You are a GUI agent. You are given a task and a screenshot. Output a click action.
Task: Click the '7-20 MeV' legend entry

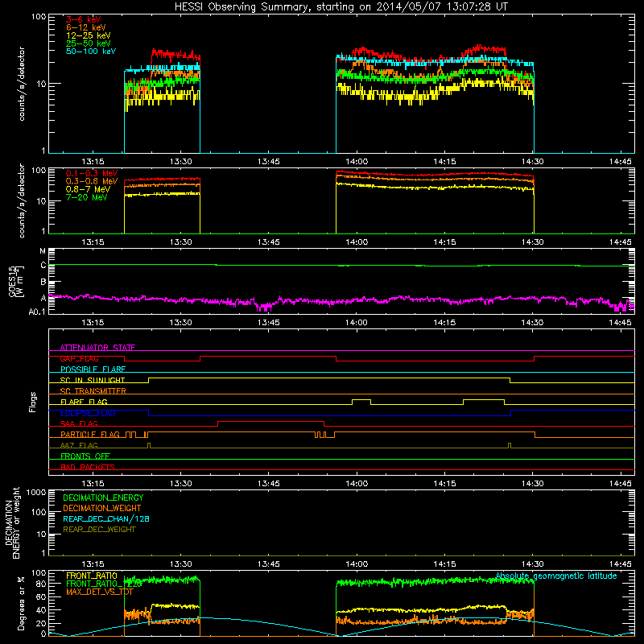[86, 197]
